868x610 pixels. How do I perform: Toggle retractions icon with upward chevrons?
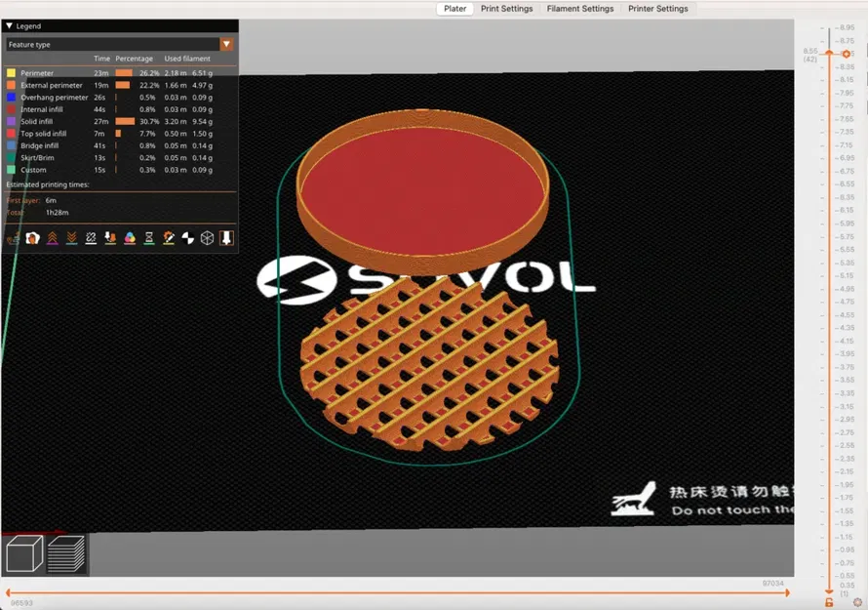pyautogui.click(x=52, y=238)
